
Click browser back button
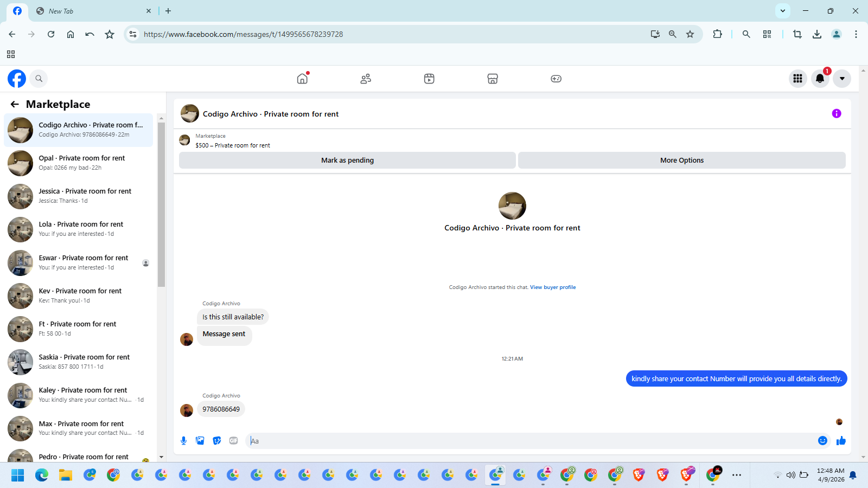12,34
